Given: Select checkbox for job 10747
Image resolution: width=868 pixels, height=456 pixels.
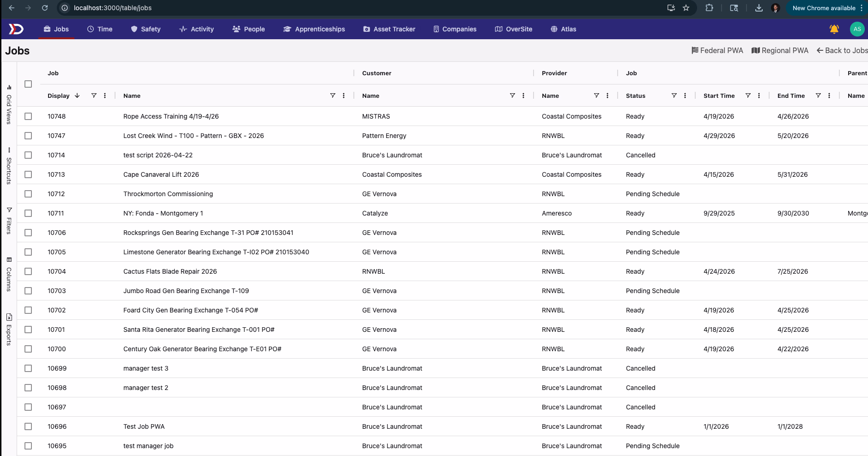Looking at the screenshot, I should click(28, 136).
